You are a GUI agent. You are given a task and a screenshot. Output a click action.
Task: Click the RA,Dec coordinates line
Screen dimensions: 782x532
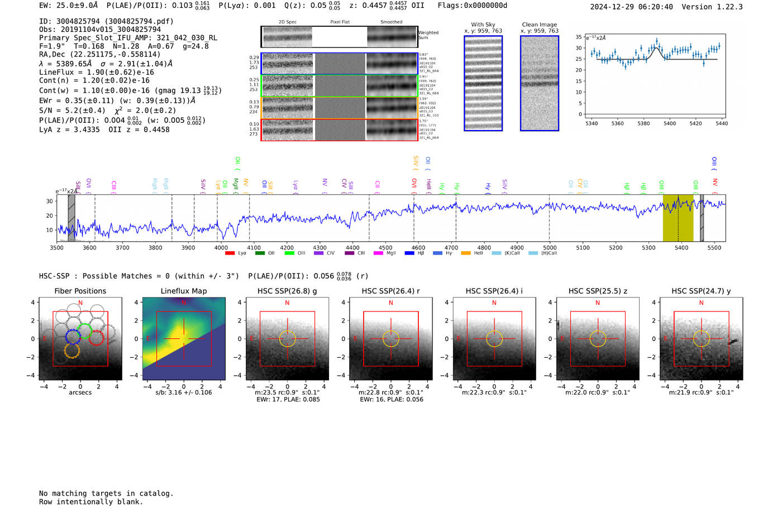coord(99,54)
